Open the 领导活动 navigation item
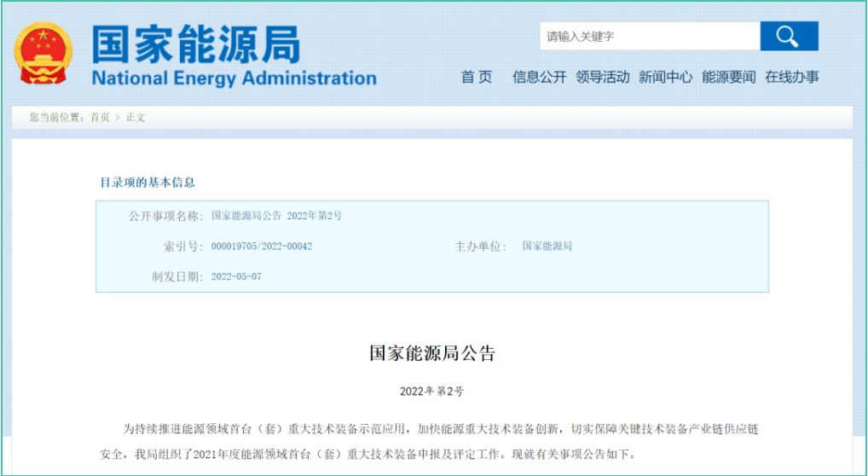 point(602,77)
